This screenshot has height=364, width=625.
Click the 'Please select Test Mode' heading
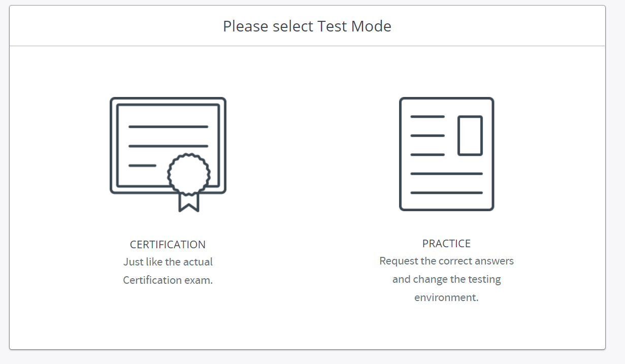(x=307, y=26)
